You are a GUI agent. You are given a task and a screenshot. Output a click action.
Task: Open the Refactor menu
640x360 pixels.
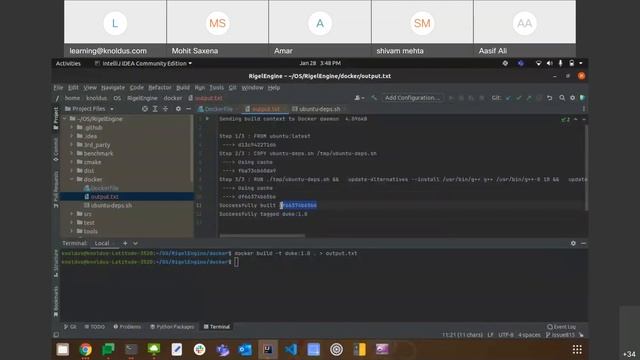tap(160, 88)
